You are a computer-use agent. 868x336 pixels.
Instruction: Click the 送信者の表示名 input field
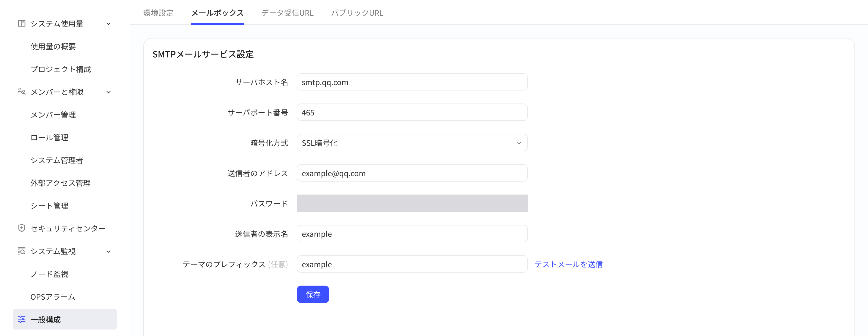coord(412,234)
